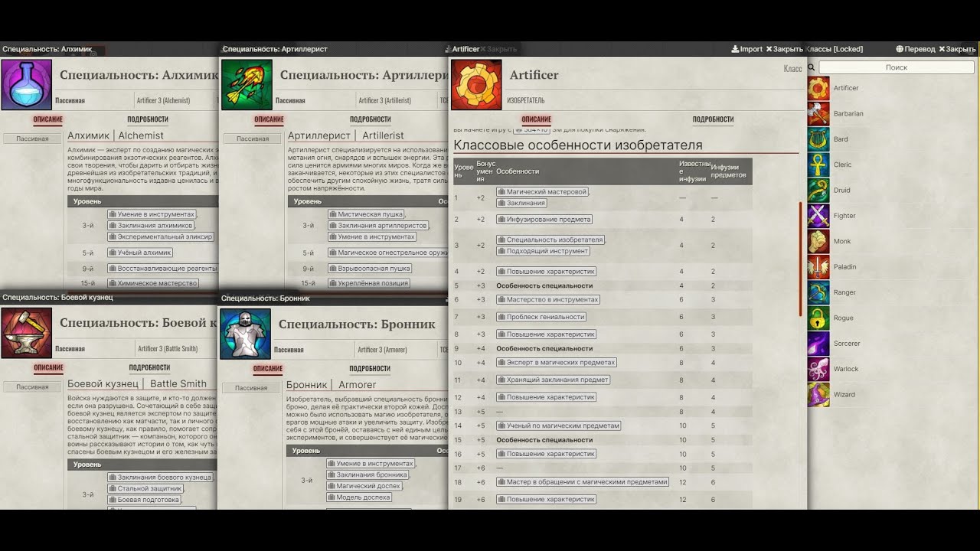Screen dimensions: 980x551
Task: Open Мастер в обращении с магическими предметами link
Action: [x=583, y=482]
